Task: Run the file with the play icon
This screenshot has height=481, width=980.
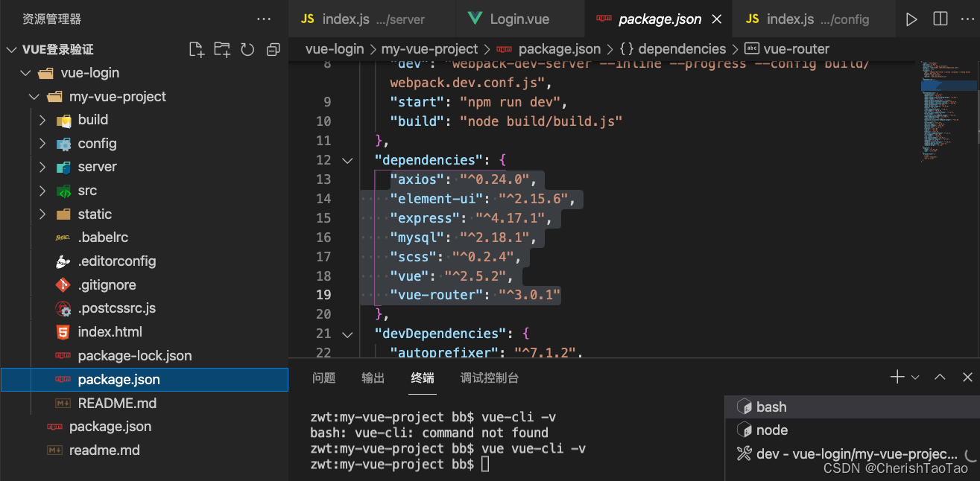Action: [x=911, y=19]
